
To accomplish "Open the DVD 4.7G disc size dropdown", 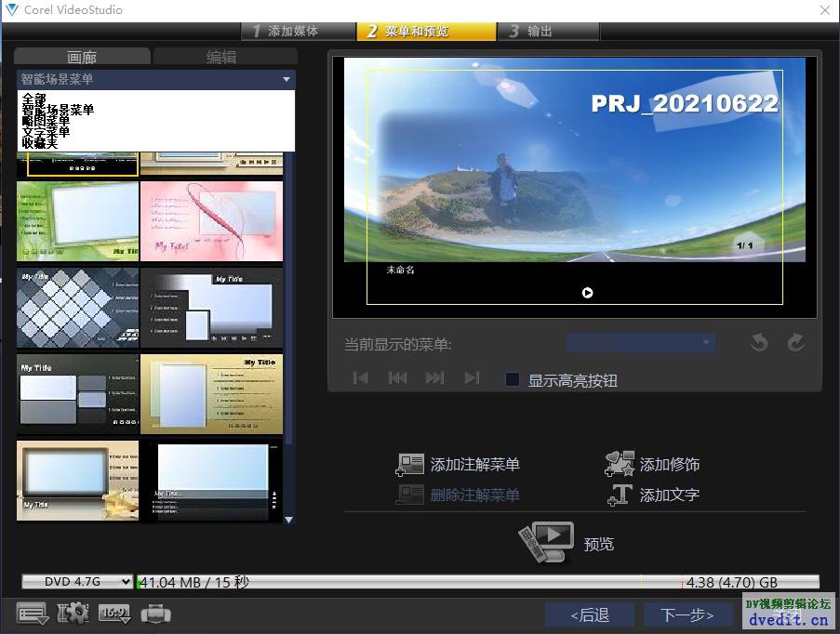I will (78, 582).
